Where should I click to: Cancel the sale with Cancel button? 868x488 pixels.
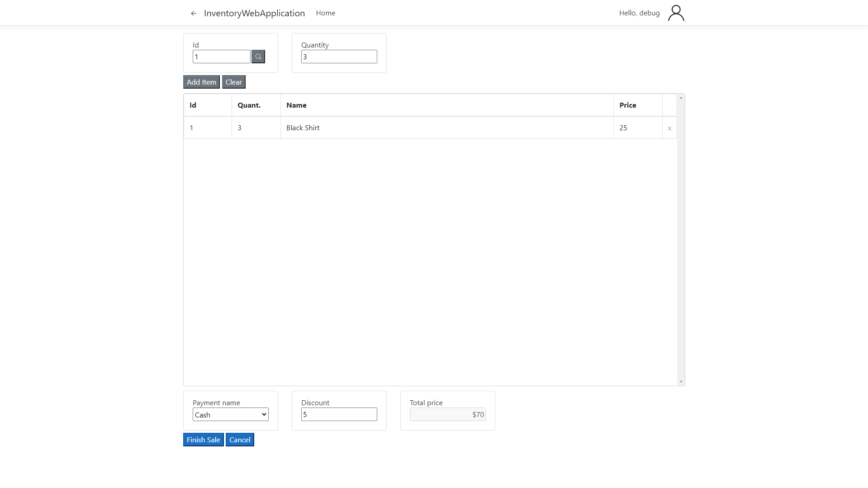(x=240, y=440)
